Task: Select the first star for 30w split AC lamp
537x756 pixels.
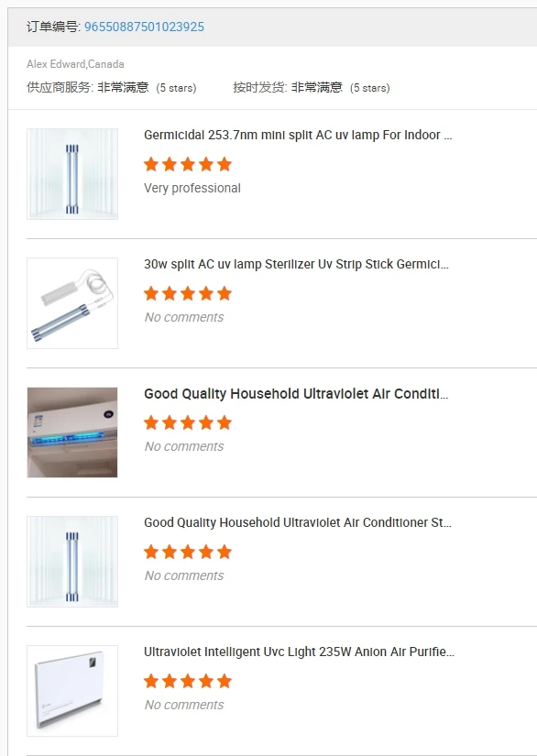Action: point(150,293)
